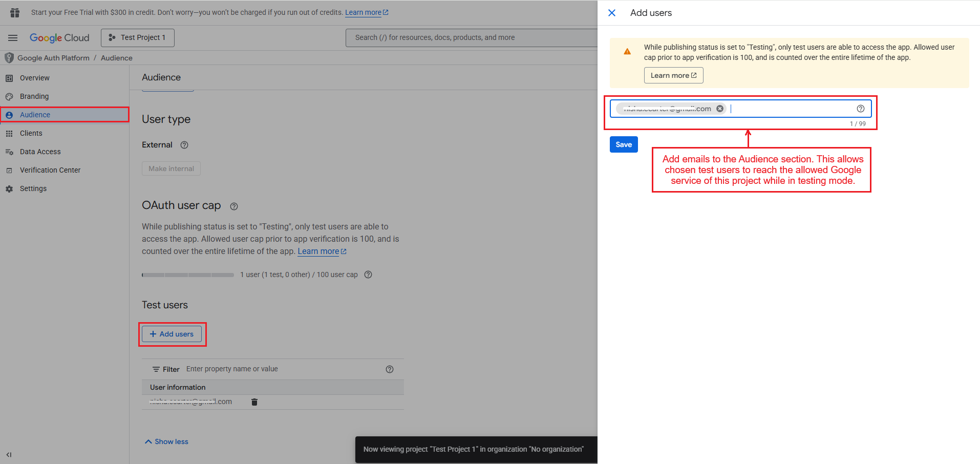Open the Test Project 1 project selector

coord(137,38)
